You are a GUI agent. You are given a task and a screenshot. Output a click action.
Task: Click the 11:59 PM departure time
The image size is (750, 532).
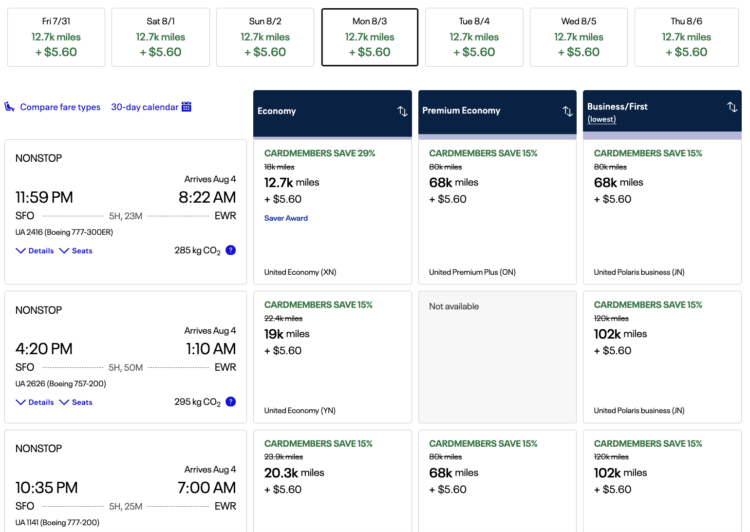pos(44,197)
